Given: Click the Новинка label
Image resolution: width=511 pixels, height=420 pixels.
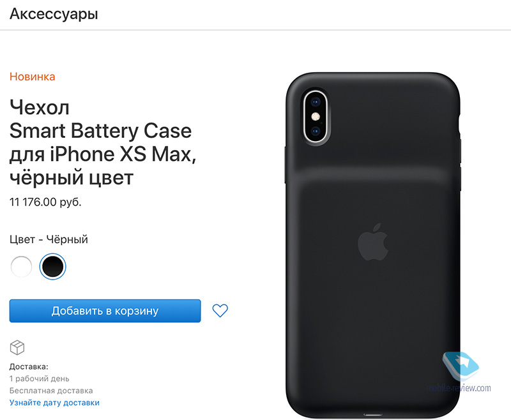Looking at the screenshot, I should [33, 77].
